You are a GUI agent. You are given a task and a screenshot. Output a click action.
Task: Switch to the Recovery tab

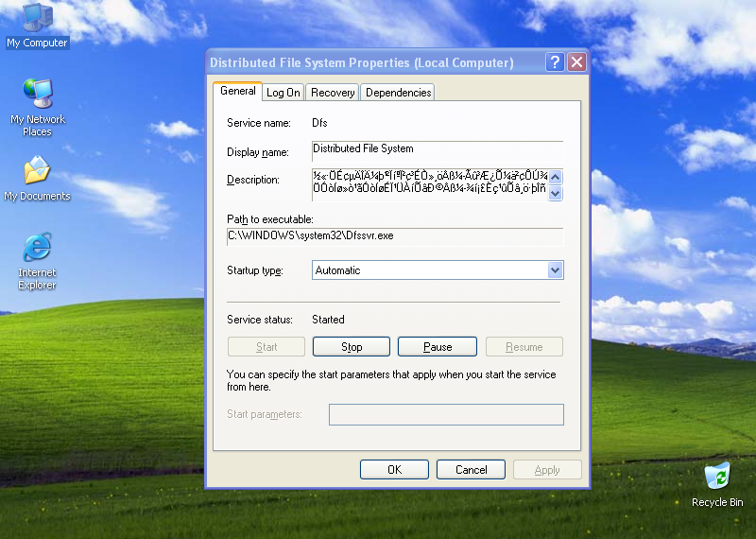333,92
